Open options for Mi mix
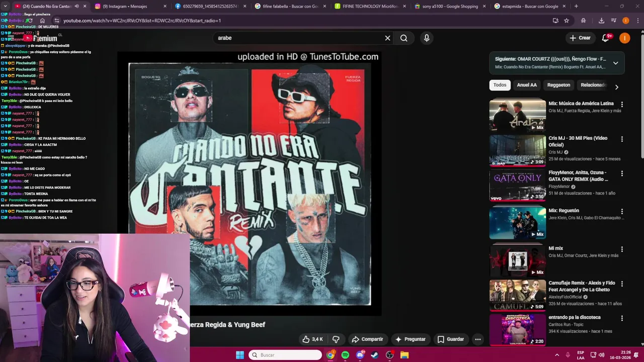The image size is (644, 362). (622, 249)
